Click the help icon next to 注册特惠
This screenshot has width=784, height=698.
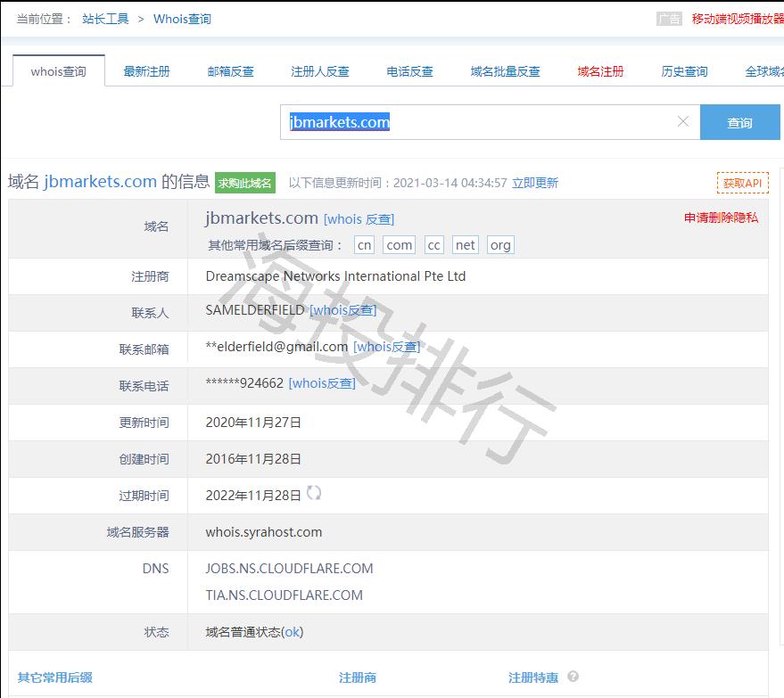[574, 677]
